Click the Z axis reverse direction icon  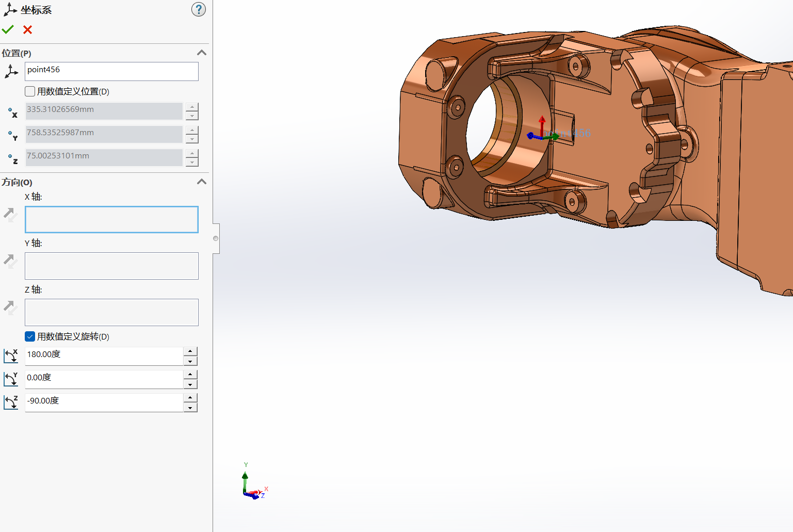coord(10,308)
